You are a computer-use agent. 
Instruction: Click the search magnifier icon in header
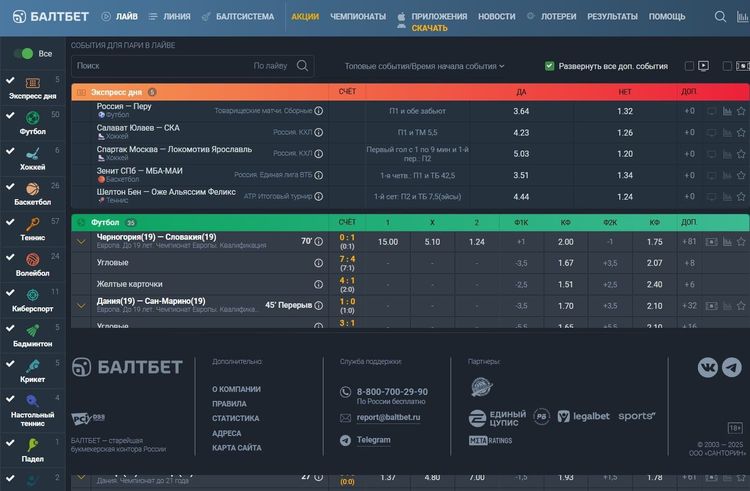pos(720,16)
